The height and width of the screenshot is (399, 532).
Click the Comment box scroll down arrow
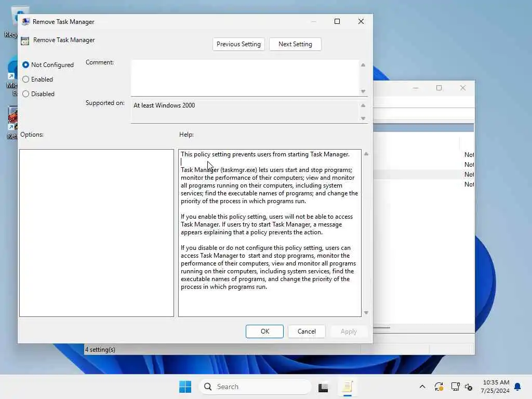363,91
